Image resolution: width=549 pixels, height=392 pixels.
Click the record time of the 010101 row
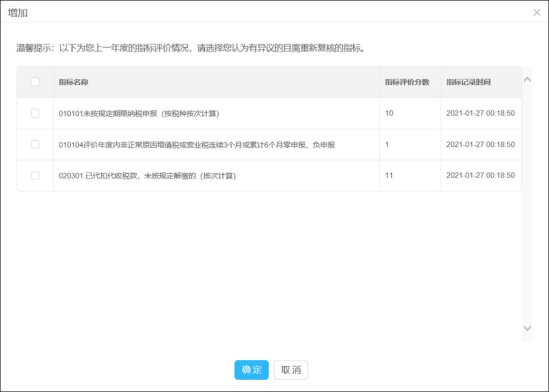tap(480, 113)
